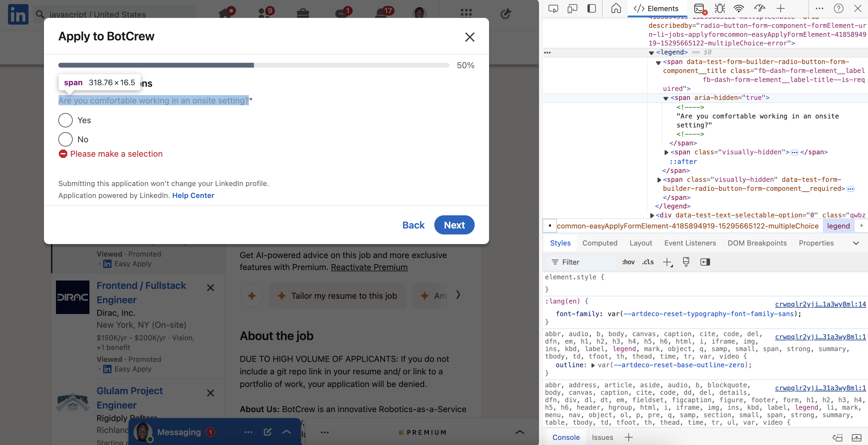This screenshot has width=868, height=445.
Task: Open the Console drawer tab
Action: click(566, 438)
